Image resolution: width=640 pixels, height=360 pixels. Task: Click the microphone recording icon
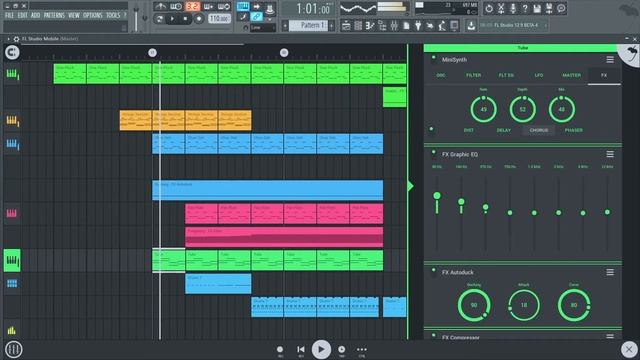(513, 8)
